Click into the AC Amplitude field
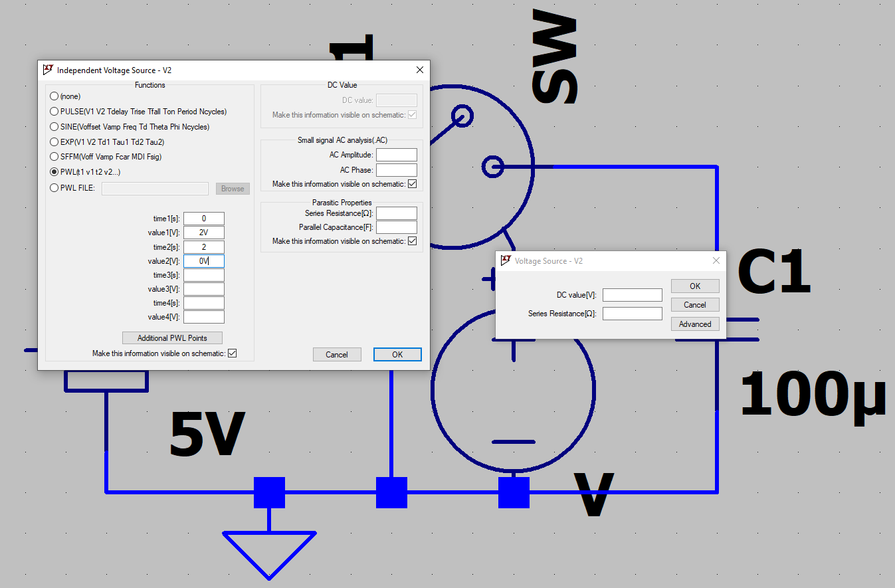 pos(396,155)
